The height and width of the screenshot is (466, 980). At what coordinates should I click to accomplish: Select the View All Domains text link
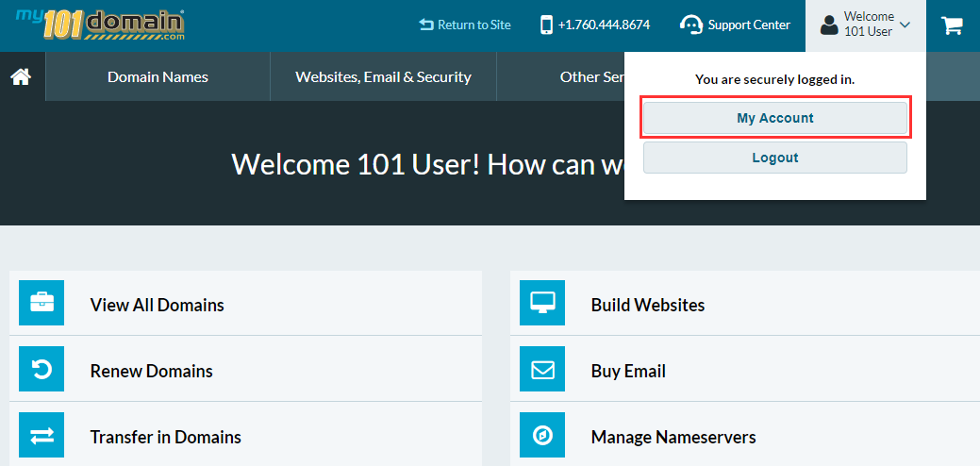pyautogui.click(x=158, y=305)
